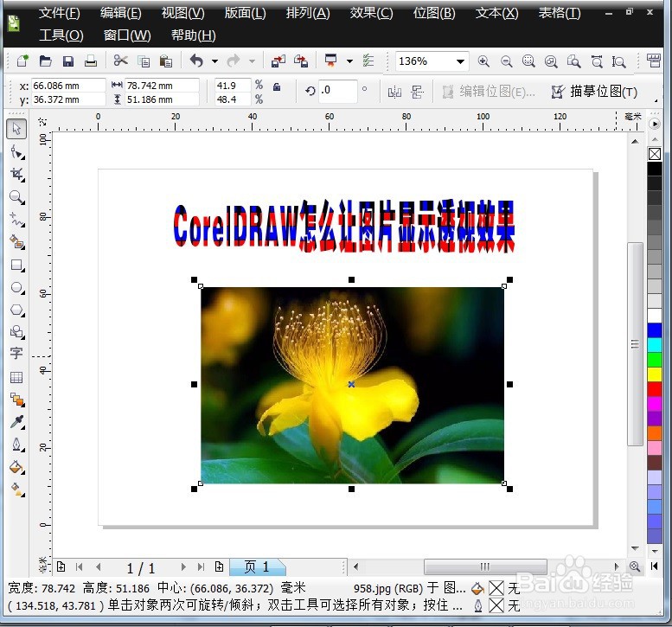Toggle the lock ratio padlock

[x=277, y=87]
